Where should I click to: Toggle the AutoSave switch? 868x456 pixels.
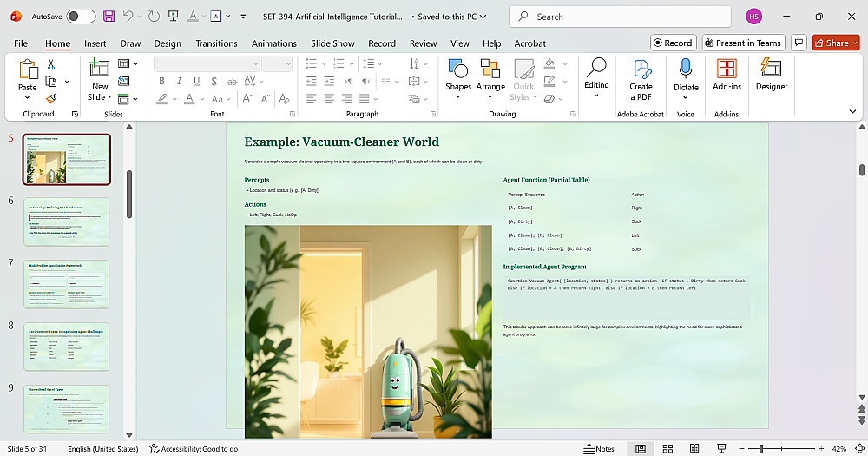(81, 17)
